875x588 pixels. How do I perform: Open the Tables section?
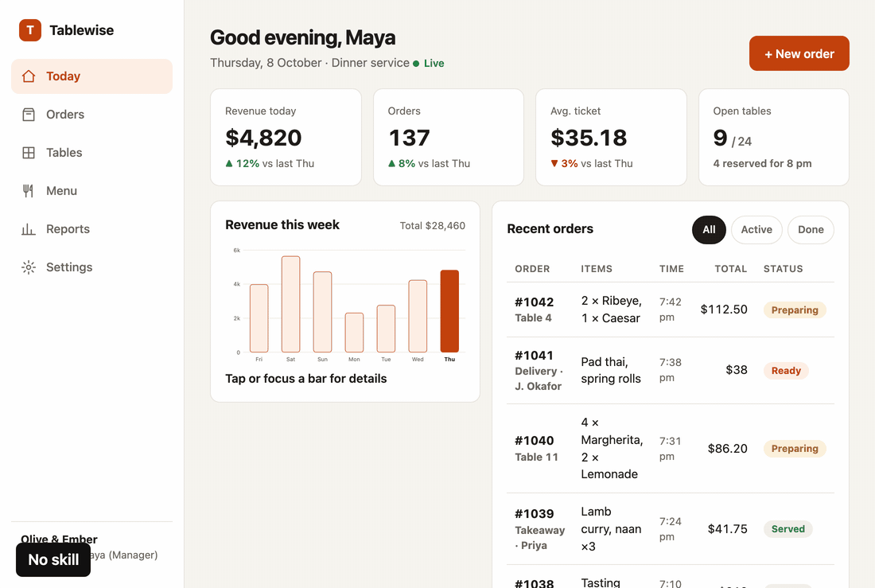pyautogui.click(x=91, y=153)
